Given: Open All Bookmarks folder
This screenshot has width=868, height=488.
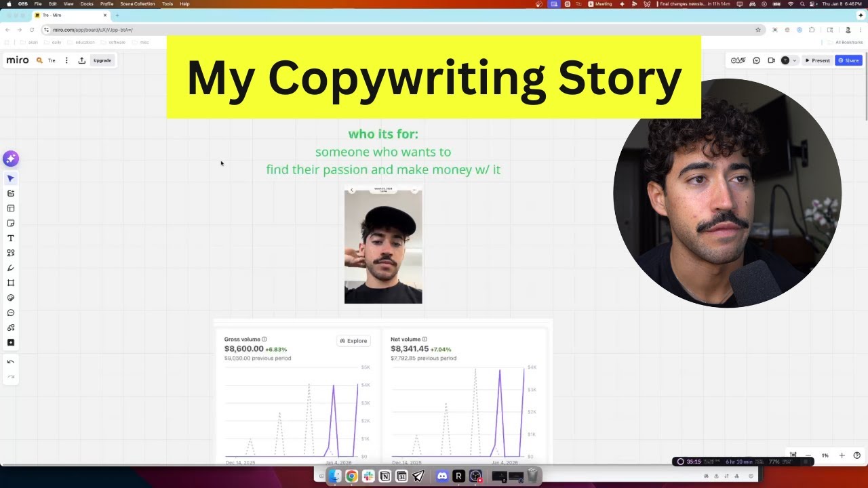Looking at the screenshot, I should coord(846,42).
